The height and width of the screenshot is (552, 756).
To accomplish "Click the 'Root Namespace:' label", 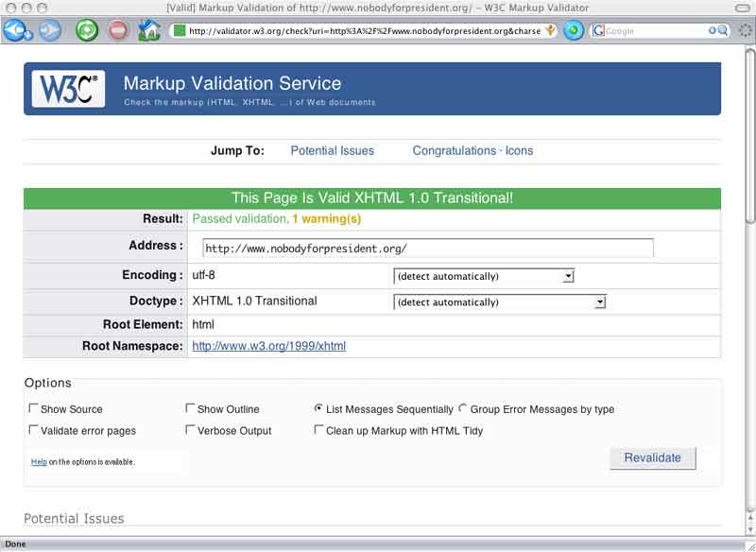I will coord(132,346).
